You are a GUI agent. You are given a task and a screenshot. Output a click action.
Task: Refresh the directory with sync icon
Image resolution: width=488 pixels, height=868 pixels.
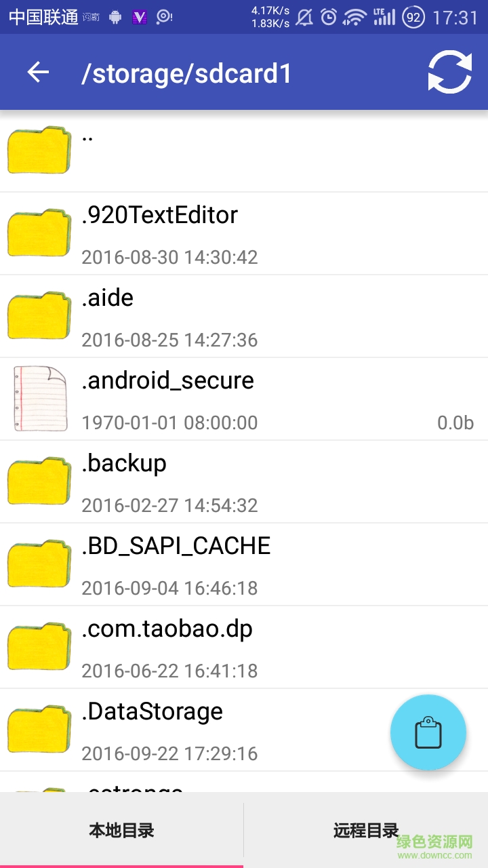click(450, 72)
